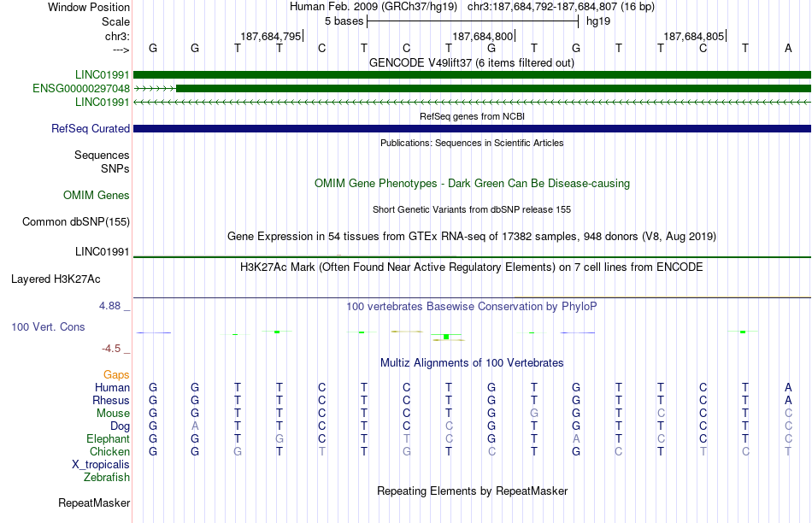Select the RepeatMasker track label
This screenshot has height=523, width=812.
[94, 502]
